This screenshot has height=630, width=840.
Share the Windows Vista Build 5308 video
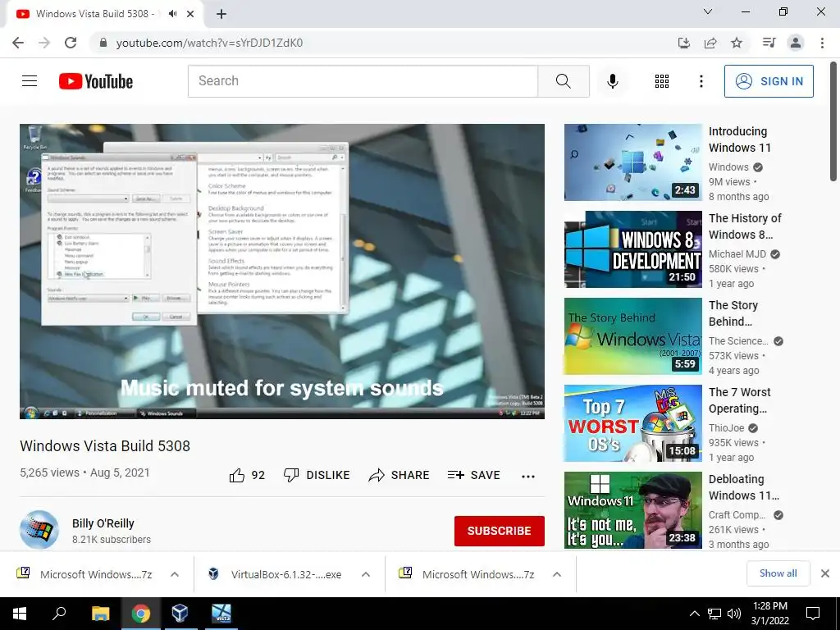(399, 475)
